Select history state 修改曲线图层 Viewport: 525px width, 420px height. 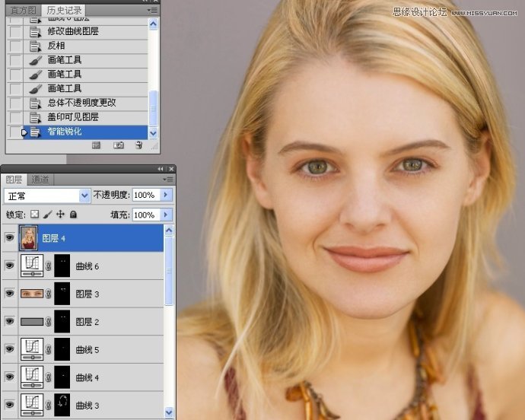85,32
